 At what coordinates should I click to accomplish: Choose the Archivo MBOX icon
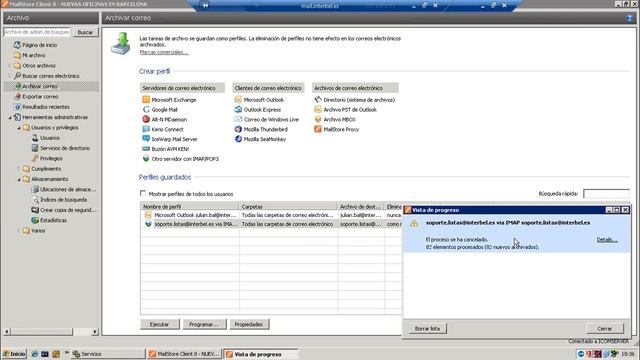318,119
